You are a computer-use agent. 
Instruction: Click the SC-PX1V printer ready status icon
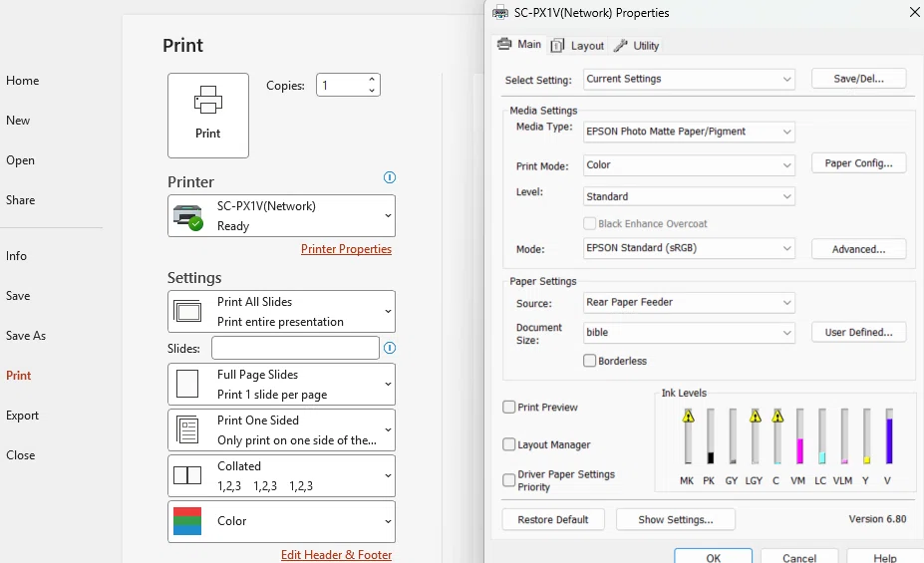[188, 217]
